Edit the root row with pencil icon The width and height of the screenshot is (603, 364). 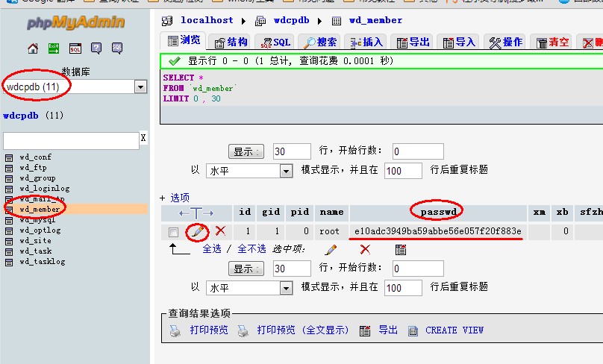198,231
